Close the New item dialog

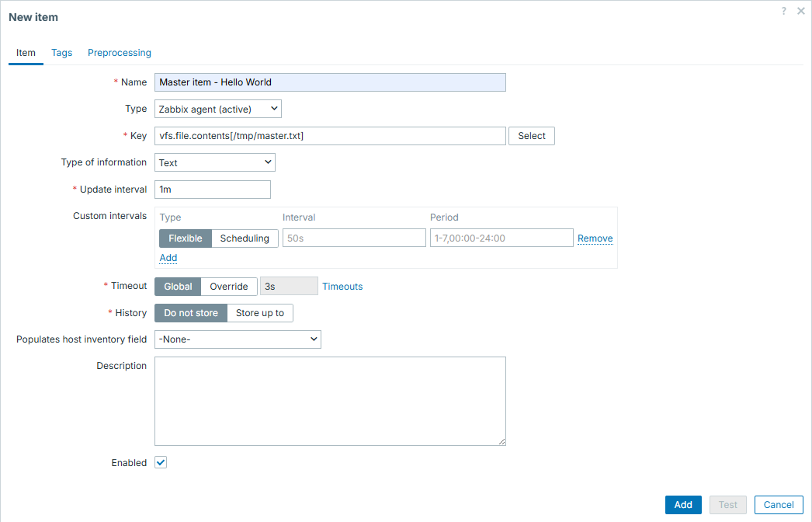click(800, 11)
